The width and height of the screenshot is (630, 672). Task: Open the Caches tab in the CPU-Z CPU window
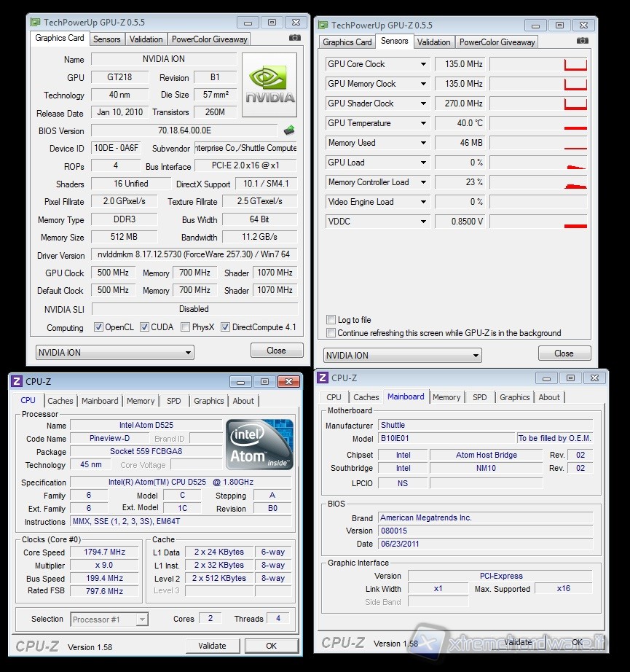pyautogui.click(x=60, y=401)
